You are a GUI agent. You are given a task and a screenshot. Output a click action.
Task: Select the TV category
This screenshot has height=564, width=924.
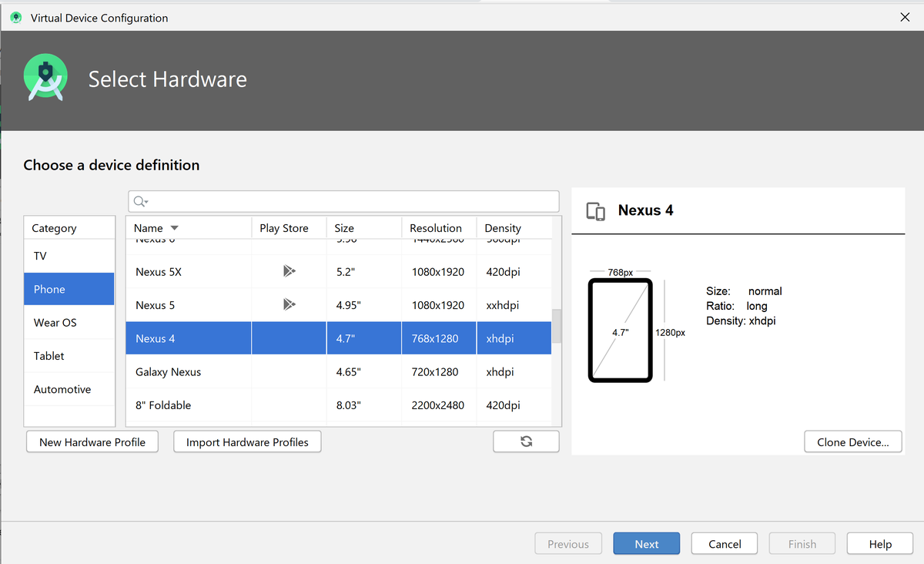39,255
